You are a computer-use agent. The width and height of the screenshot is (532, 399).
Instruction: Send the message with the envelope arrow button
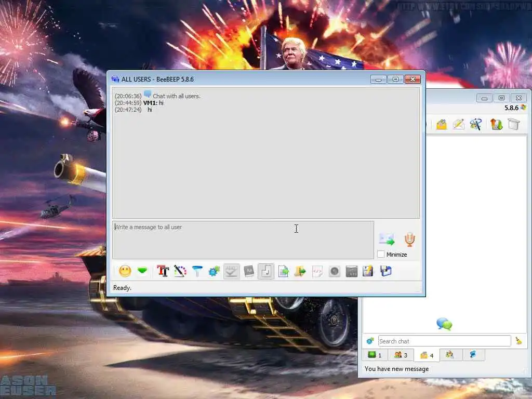[387, 239]
